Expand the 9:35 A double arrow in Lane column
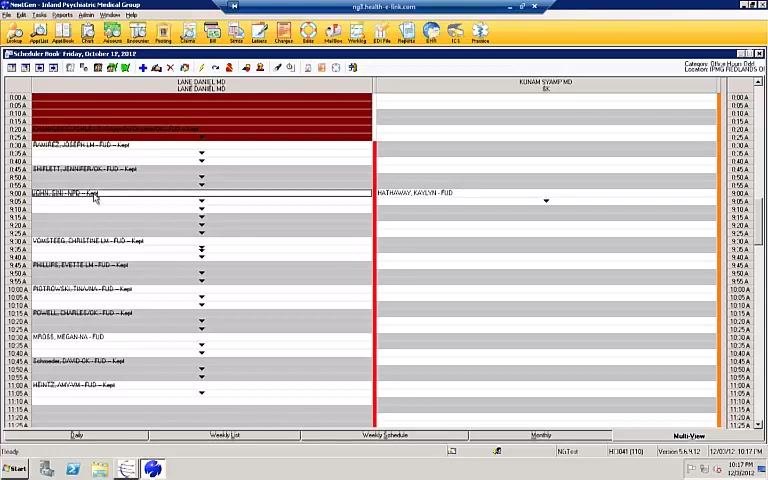Viewport: 768px width, 480px height. [201, 249]
